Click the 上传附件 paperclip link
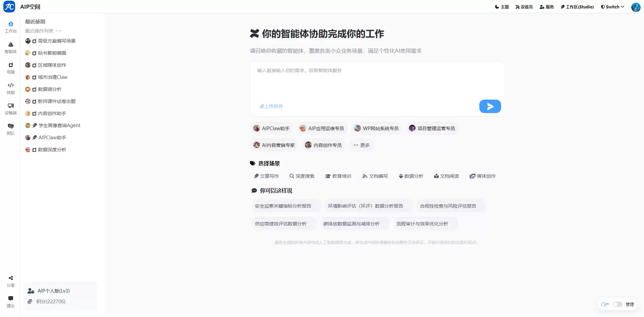This screenshot has height=317, width=644. click(271, 106)
